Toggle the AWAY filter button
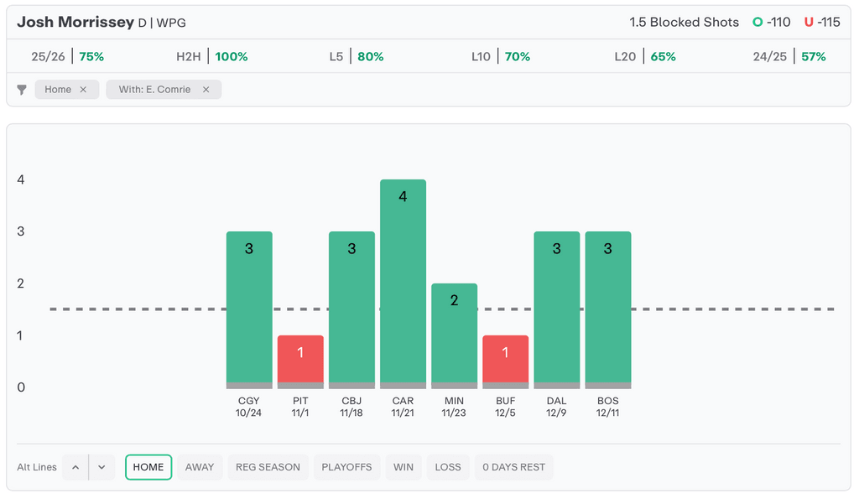The image size is (859, 504). click(x=200, y=467)
